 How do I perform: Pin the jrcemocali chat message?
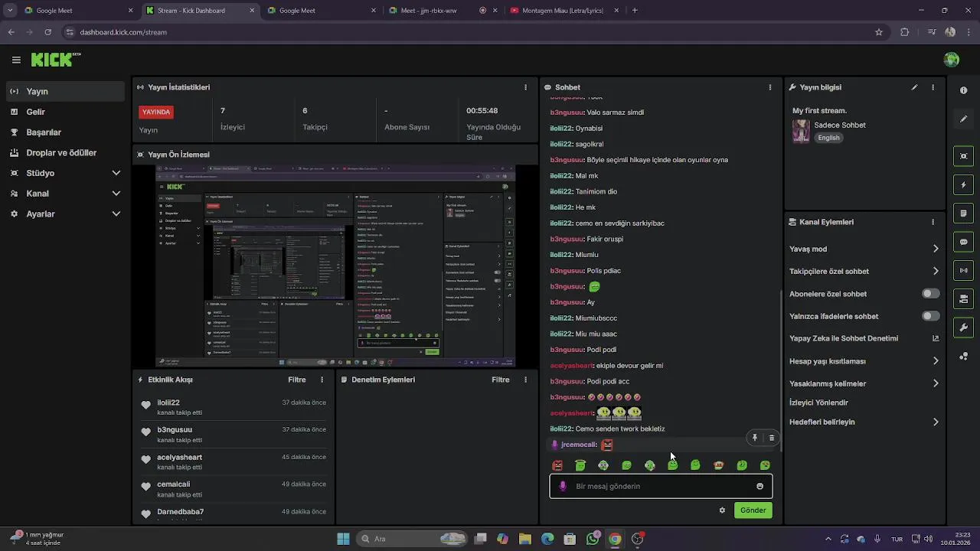pyautogui.click(x=755, y=438)
